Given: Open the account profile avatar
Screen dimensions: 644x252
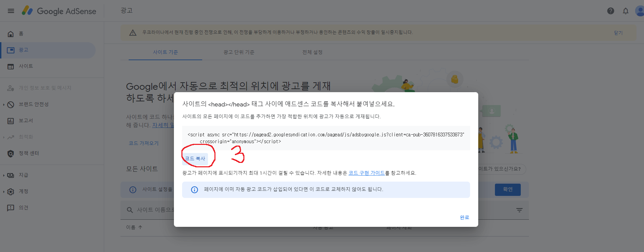Looking at the screenshot, I should (x=640, y=11).
